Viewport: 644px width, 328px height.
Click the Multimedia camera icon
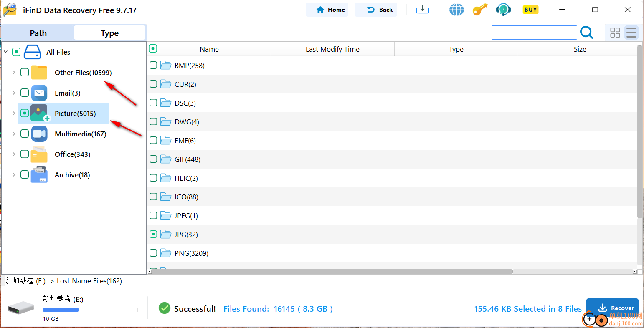pyautogui.click(x=39, y=134)
